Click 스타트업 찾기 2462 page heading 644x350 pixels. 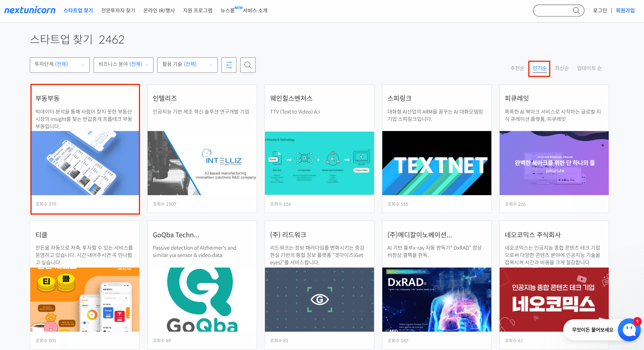(x=77, y=39)
